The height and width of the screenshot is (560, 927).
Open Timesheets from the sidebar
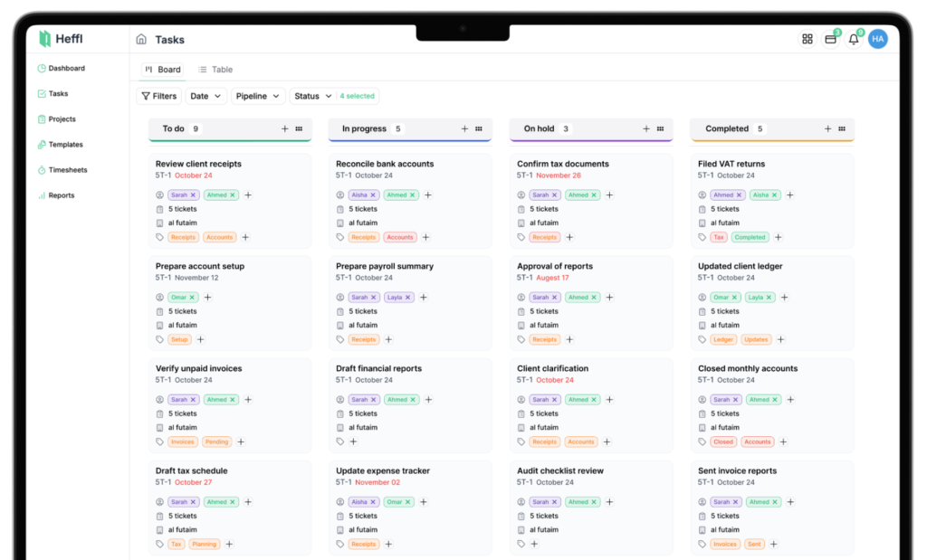click(x=68, y=170)
